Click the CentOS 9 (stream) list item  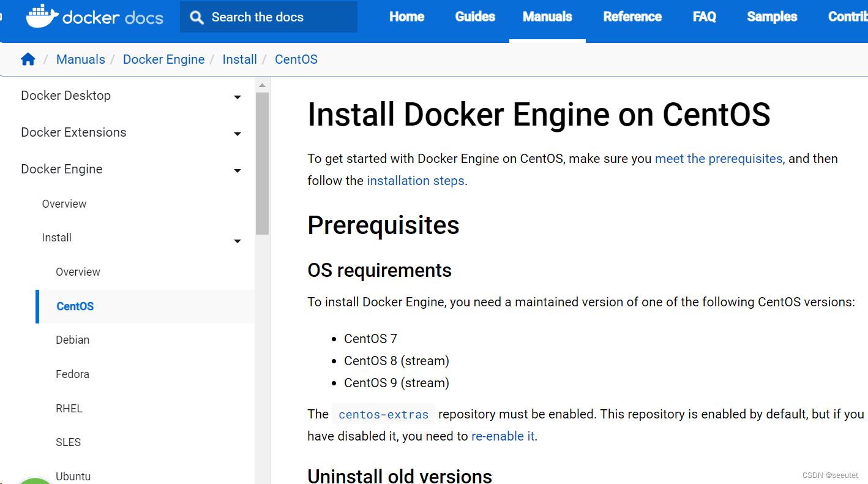pos(397,383)
